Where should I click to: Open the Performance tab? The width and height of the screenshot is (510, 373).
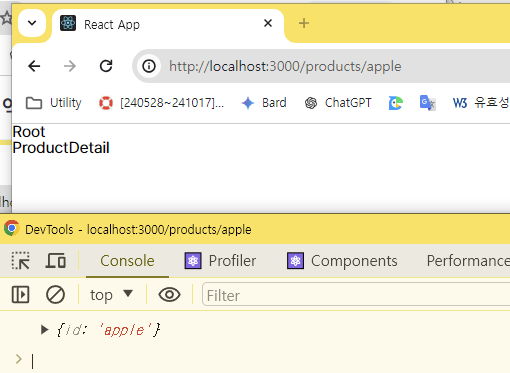[x=468, y=261]
